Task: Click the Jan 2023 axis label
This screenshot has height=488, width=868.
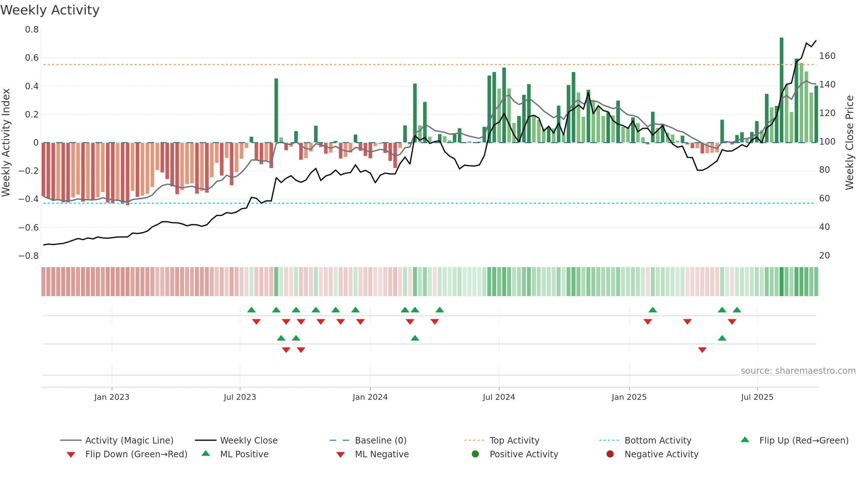Action: (x=112, y=397)
